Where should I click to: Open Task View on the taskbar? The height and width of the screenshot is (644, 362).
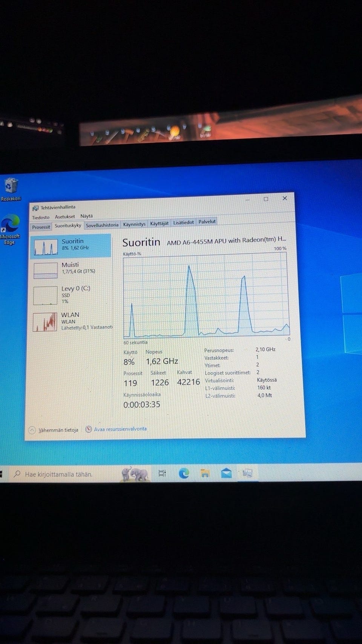click(x=162, y=473)
